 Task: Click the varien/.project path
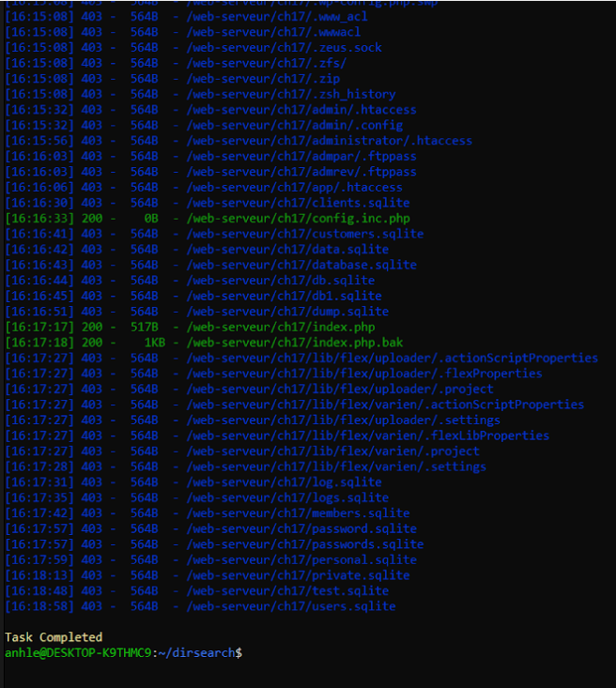[332, 451]
